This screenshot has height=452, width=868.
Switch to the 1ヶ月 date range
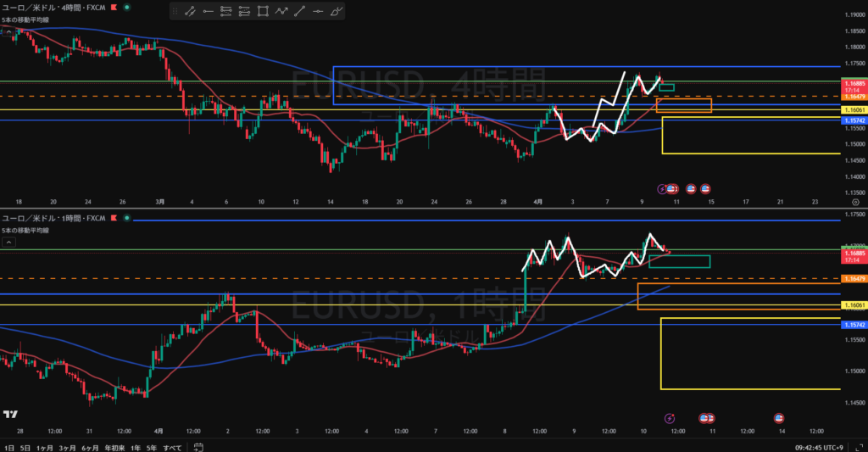[42, 446]
